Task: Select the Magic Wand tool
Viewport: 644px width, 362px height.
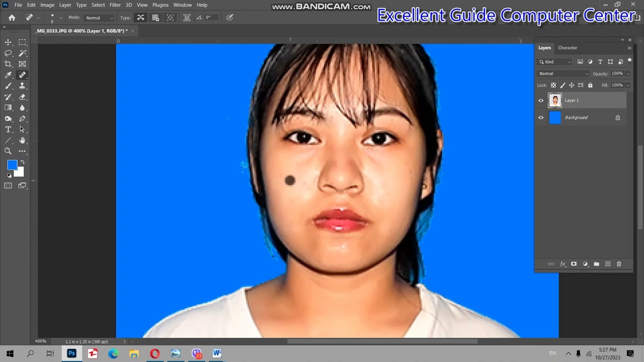Action: pos(22,53)
